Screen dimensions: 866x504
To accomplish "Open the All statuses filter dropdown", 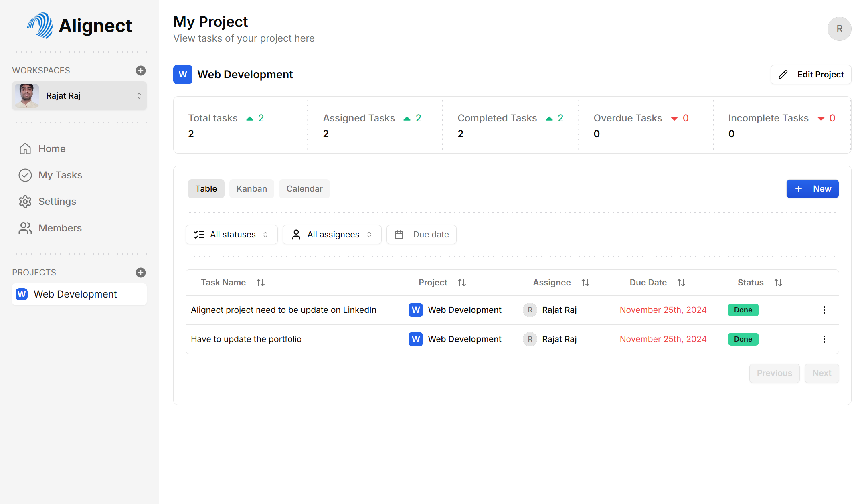I will pyautogui.click(x=232, y=235).
